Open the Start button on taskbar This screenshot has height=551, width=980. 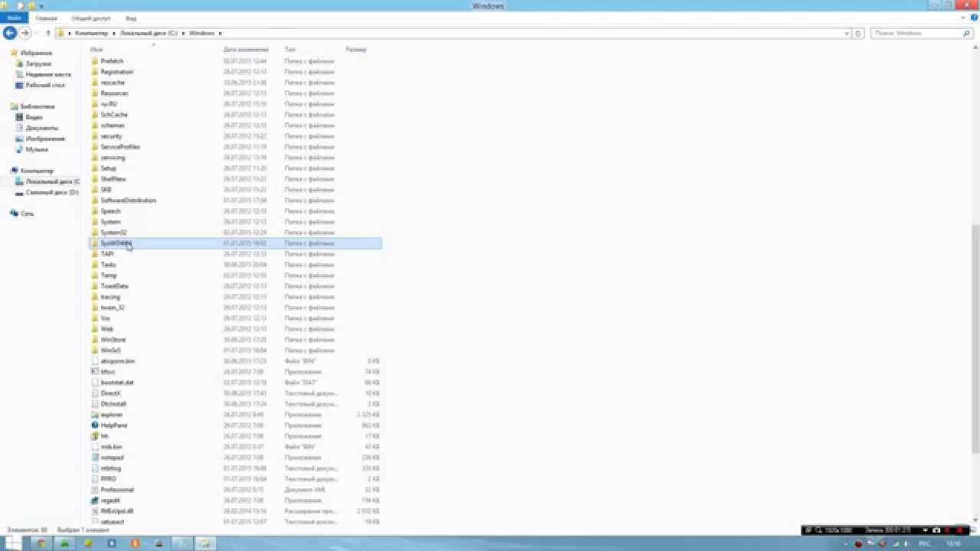12,543
